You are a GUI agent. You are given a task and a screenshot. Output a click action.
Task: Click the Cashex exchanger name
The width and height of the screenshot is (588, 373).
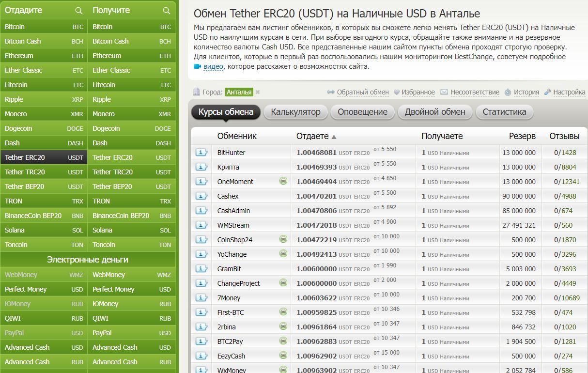click(x=228, y=196)
